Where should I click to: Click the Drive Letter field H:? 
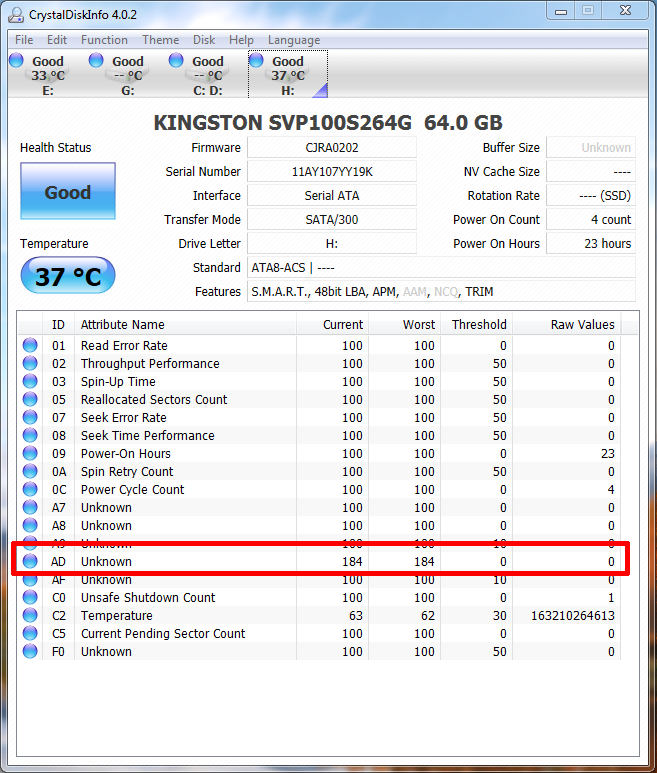click(332, 244)
